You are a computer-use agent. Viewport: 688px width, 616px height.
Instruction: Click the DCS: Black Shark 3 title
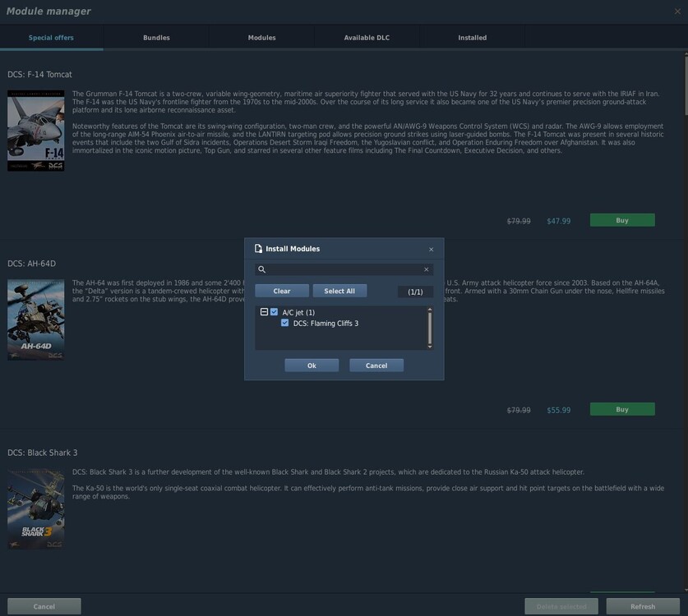tap(43, 453)
